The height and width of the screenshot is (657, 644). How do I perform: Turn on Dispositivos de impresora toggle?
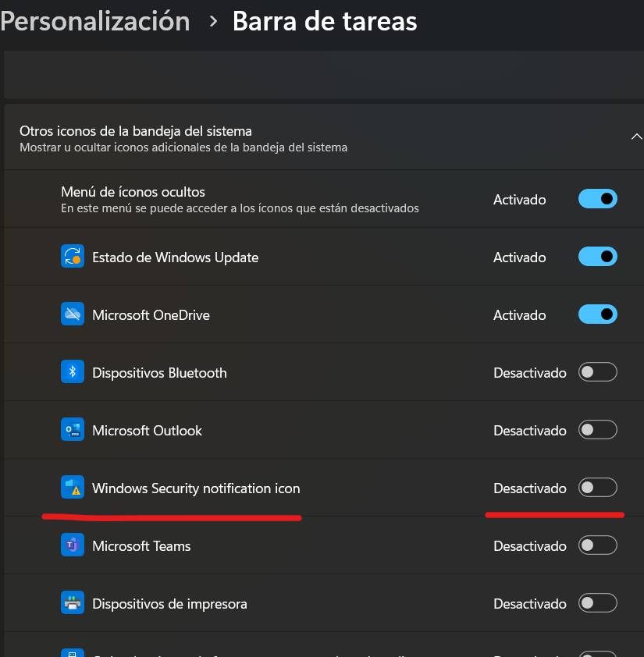tap(597, 603)
